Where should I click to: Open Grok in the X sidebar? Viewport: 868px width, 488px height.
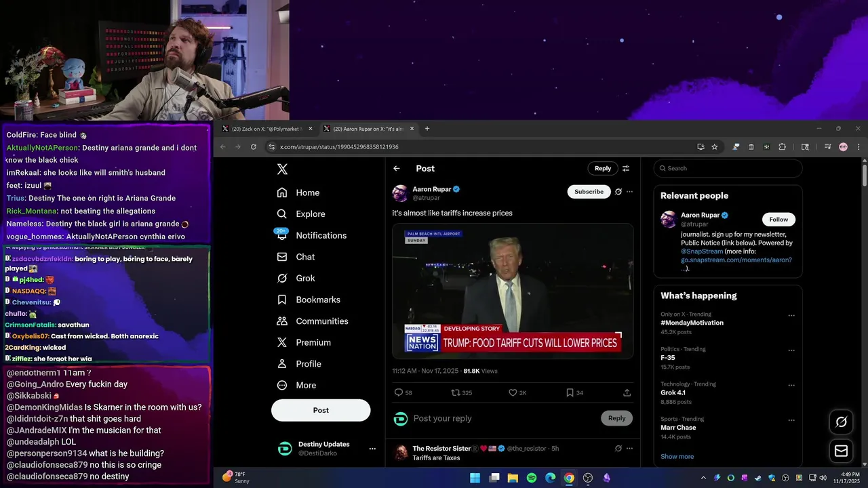[x=296, y=278]
